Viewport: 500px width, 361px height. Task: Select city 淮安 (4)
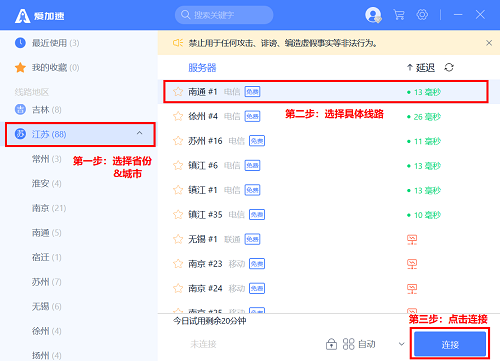click(x=47, y=183)
